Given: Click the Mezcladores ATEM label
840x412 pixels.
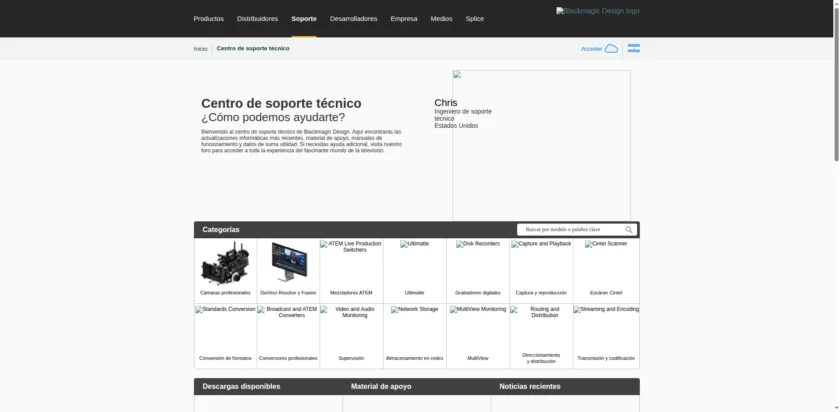Looking at the screenshot, I should pos(351,293).
